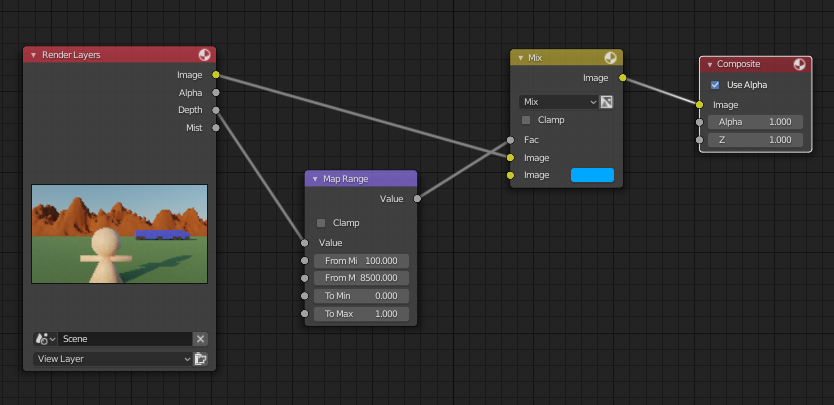Click the Mix node Fac input socket

(511, 140)
